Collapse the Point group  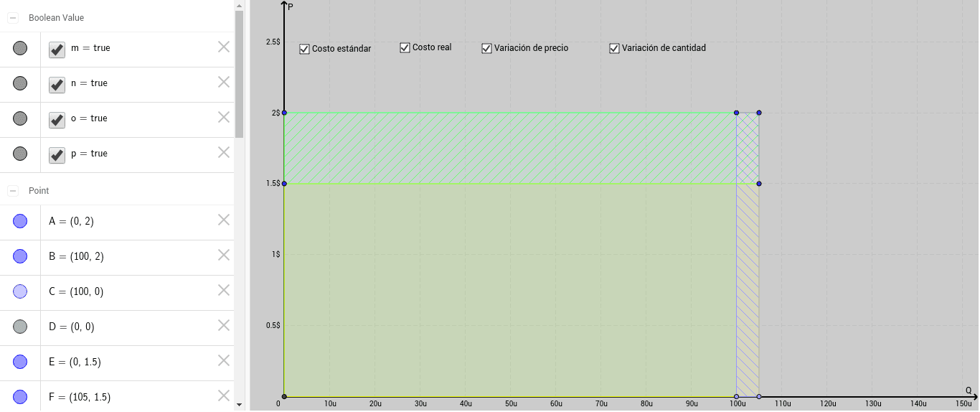[x=13, y=191]
